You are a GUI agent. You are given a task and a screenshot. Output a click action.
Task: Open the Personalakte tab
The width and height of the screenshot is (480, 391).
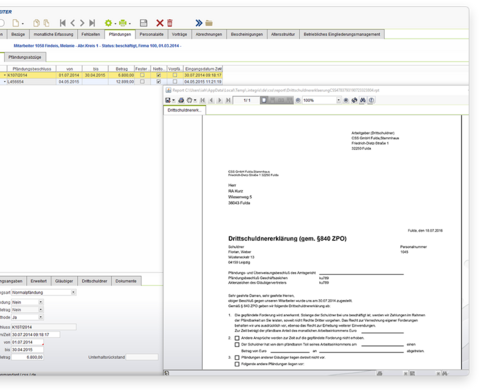pos(152,34)
